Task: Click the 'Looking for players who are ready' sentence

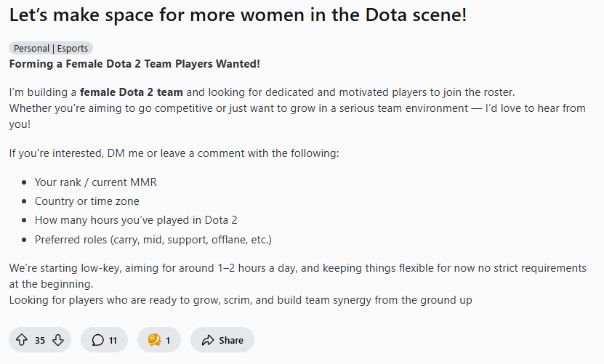Action: tap(241, 299)
